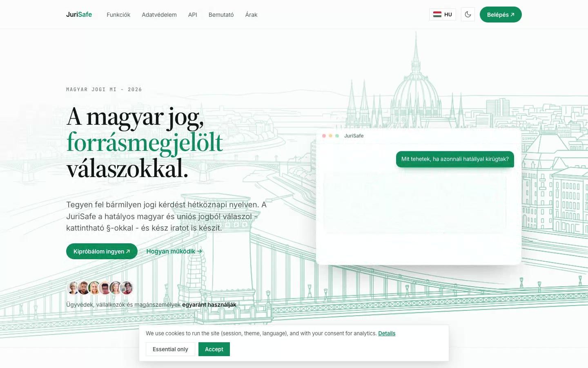Click the egyaránt használják text
This screenshot has width=588, height=368.
209,305
